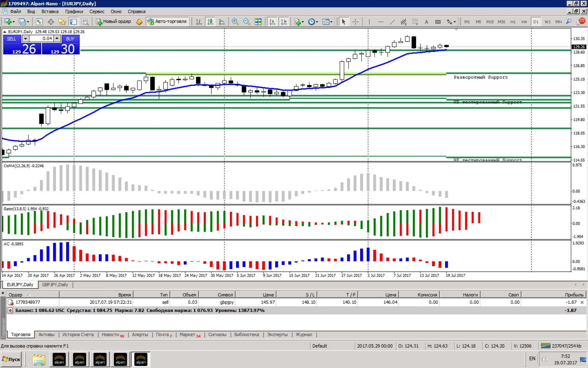Screen dimensions: 588x368
Task: Switch chart to line chart type
Action: coord(222,21)
